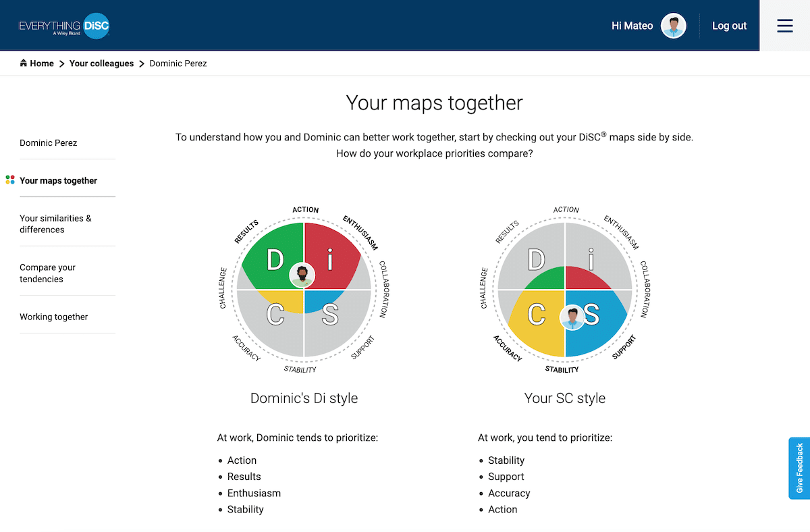Click the ACTION label on Dominic's map
810x532 pixels.
tap(305, 210)
